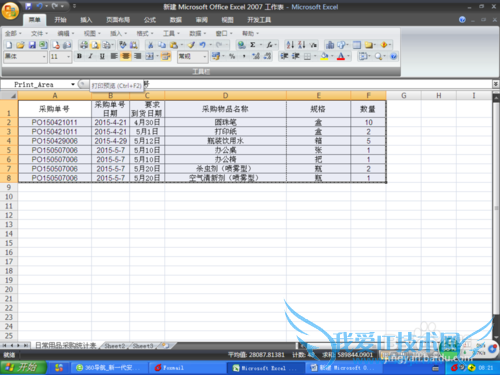Expand the Name Box Print_Area dropdown
Screen dimensions: 500x375
[73, 84]
